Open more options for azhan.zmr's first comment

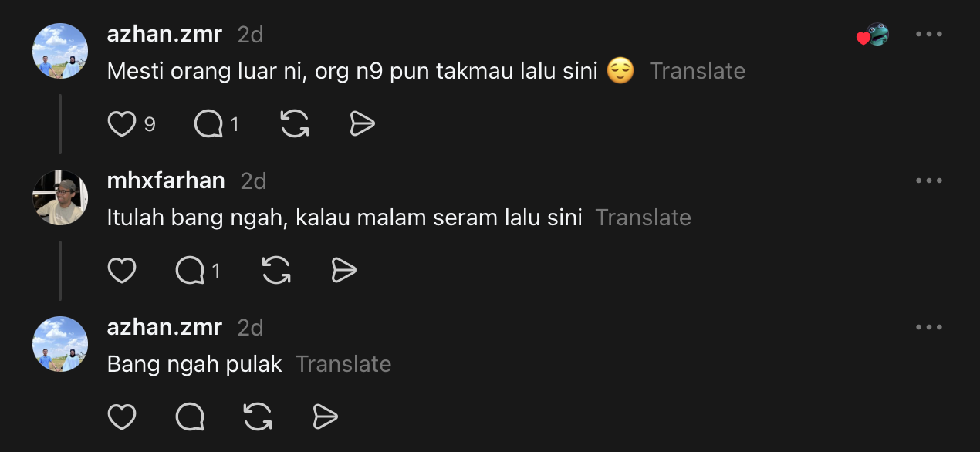point(928,35)
